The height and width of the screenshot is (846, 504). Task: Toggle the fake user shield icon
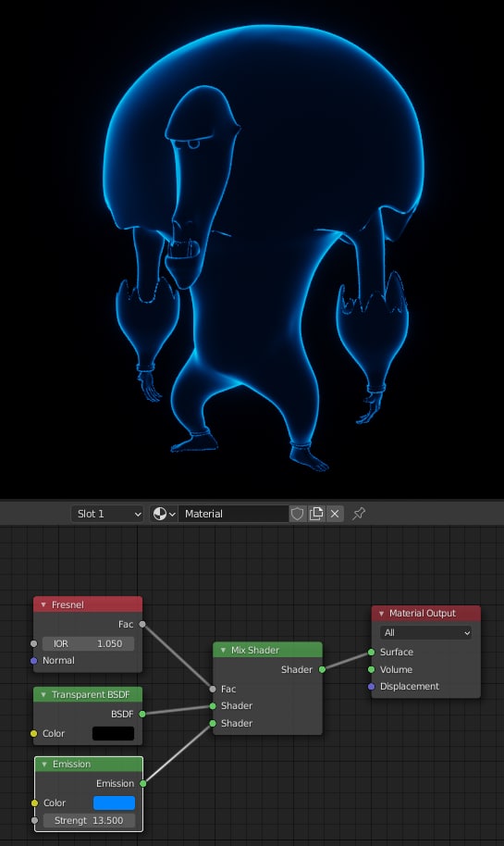297,514
